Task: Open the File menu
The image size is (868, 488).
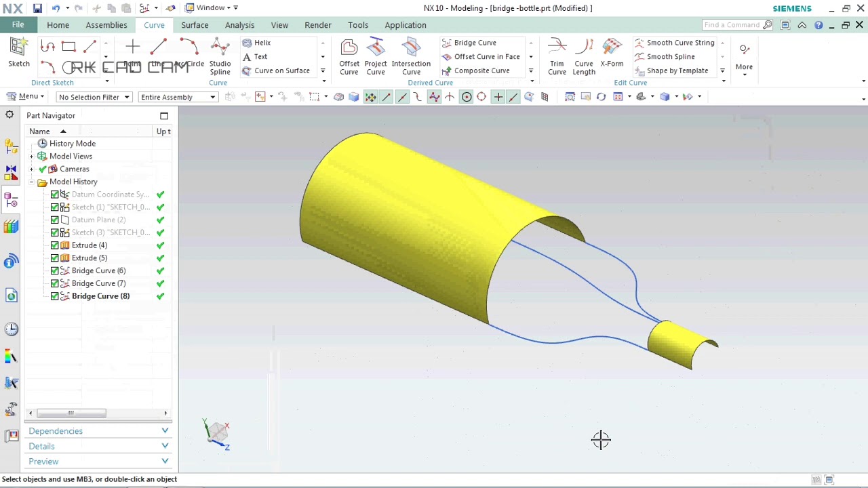Action: pyautogui.click(x=18, y=25)
